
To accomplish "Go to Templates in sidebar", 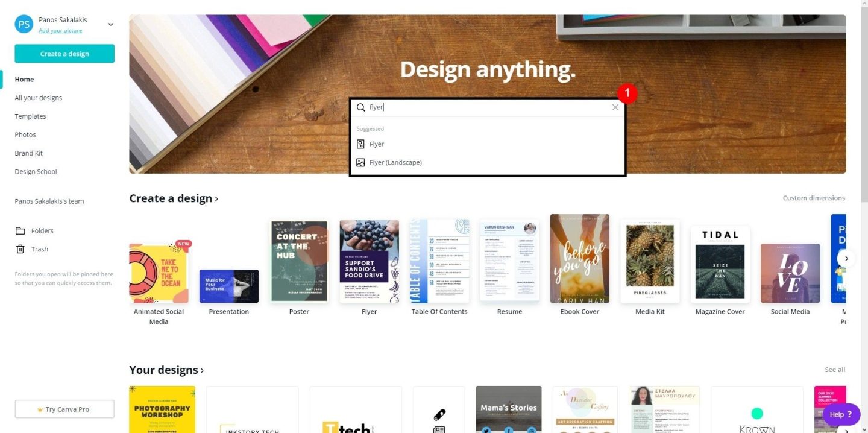I will pyautogui.click(x=30, y=116).
